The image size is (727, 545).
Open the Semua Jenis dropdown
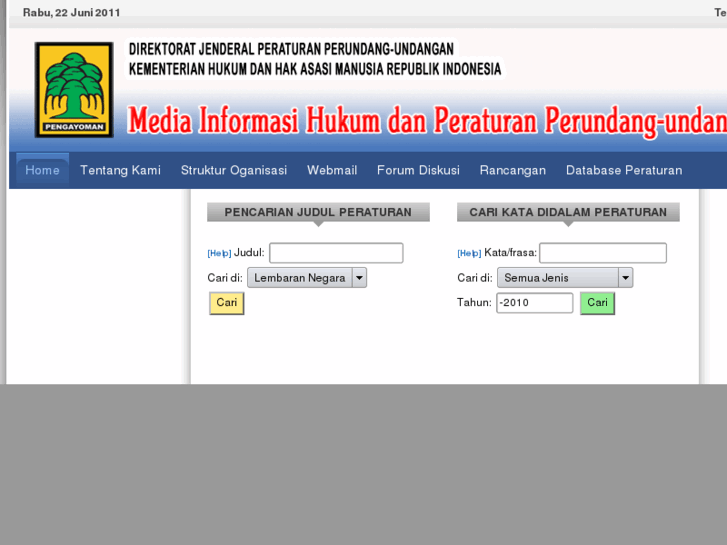[565, 278]
